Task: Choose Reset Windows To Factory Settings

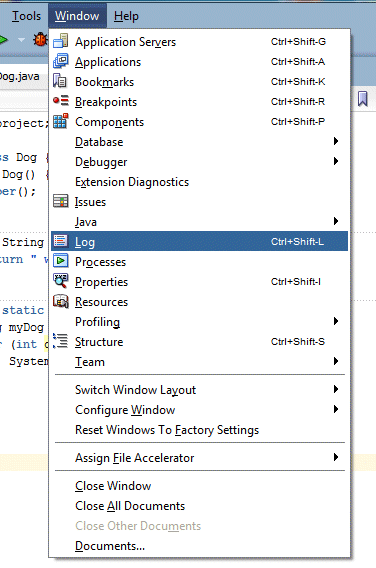Action: point(199,430)
